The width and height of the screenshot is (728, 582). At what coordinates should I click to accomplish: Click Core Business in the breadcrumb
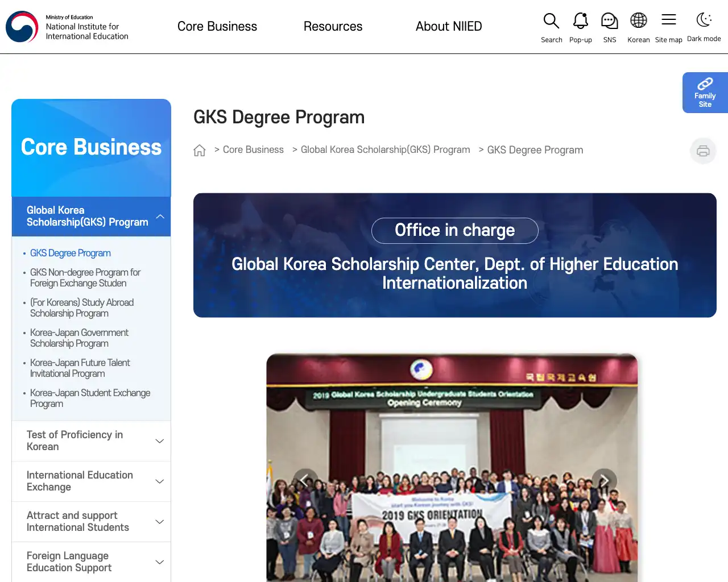pos(253,150)
